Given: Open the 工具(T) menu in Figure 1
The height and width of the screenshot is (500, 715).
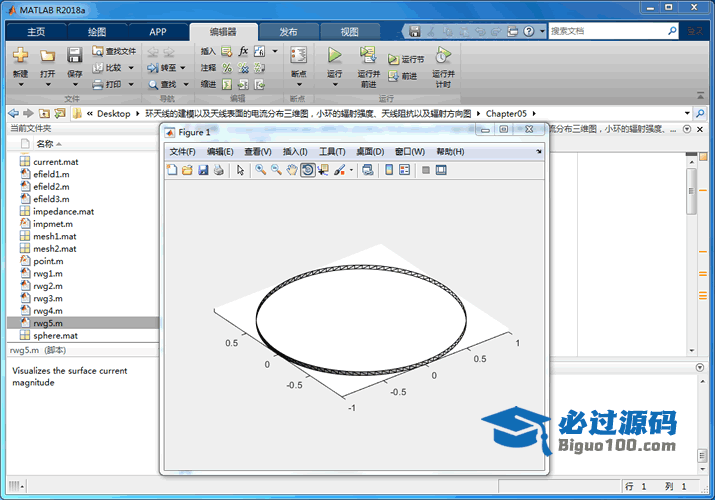Looking at the screenshot, I should click(x=331, y=152).
